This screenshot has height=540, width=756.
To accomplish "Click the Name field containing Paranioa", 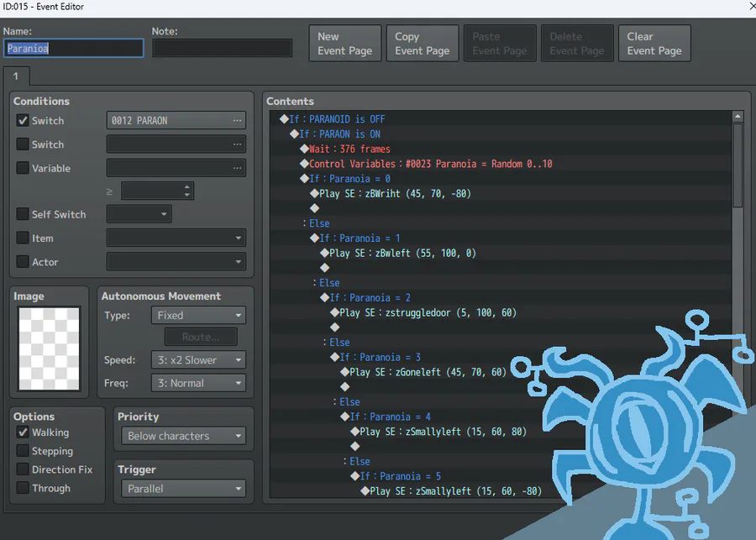I will click(73, 48).
